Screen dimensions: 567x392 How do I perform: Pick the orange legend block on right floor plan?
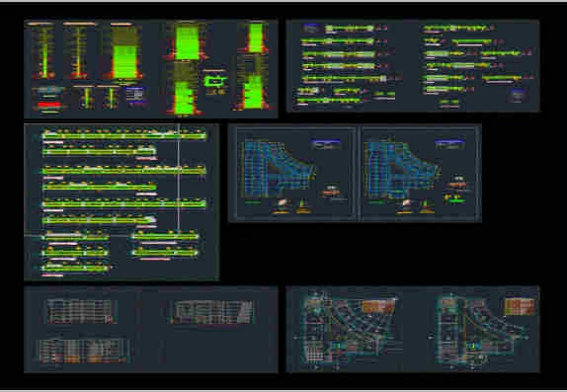click(x=520, y=306)
